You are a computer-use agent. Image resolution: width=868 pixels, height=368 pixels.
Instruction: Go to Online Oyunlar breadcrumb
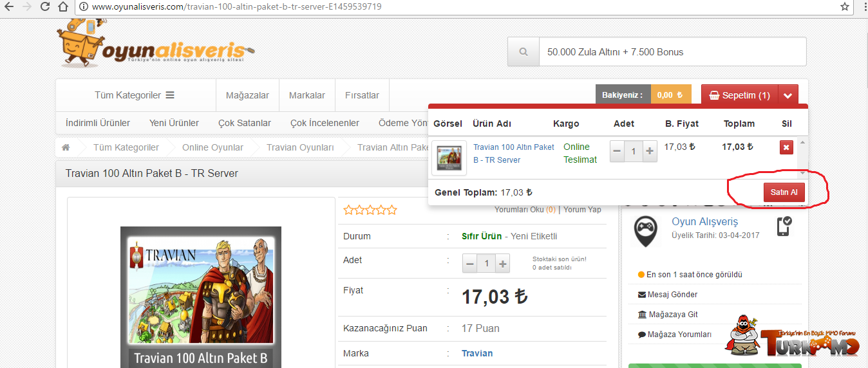212,147
